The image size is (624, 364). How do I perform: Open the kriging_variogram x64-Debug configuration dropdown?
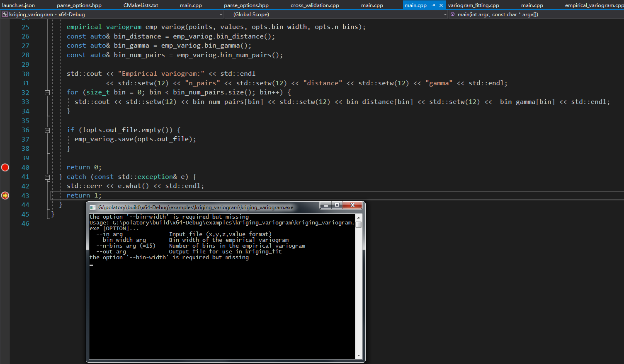(x=221, y=14)
